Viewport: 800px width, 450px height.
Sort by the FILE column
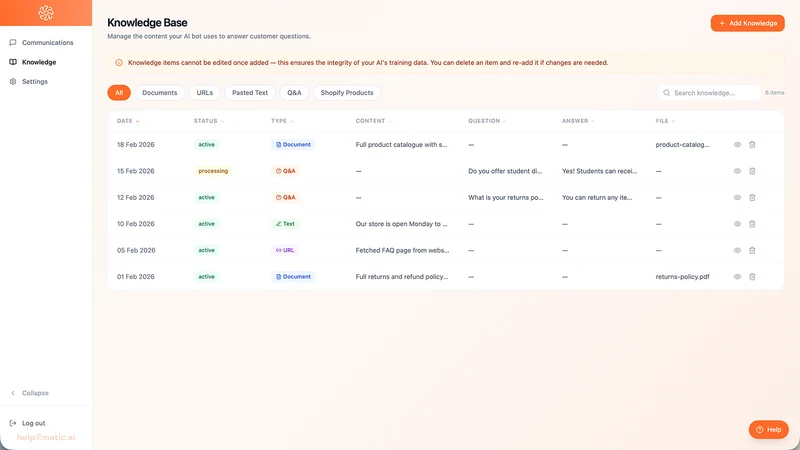(x=665, y=121)
